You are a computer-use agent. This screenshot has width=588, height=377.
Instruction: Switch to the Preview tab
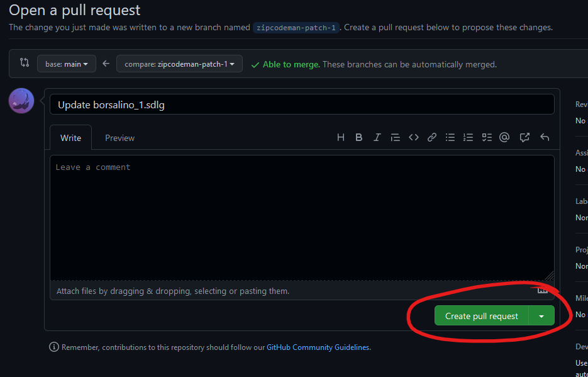(x=119, y=138)
